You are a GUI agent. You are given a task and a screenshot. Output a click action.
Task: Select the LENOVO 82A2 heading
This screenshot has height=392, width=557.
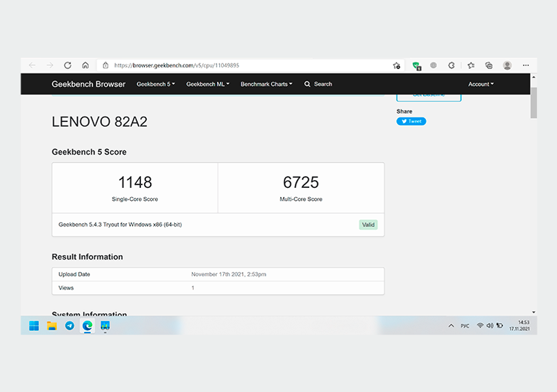(x=99, y=122)
